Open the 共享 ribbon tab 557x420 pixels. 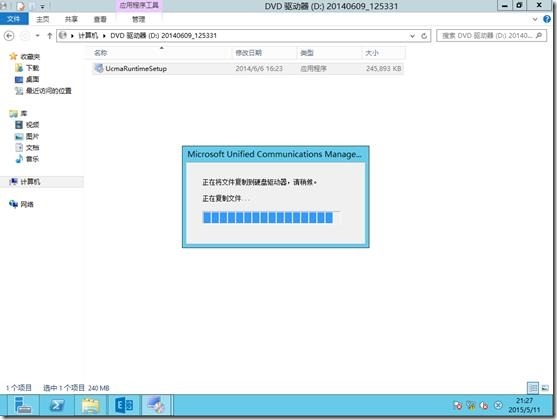coord(71,19)
